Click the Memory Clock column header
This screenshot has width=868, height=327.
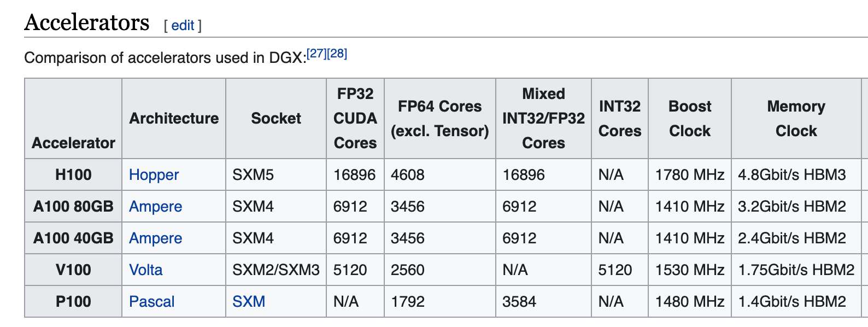(796, 119)
